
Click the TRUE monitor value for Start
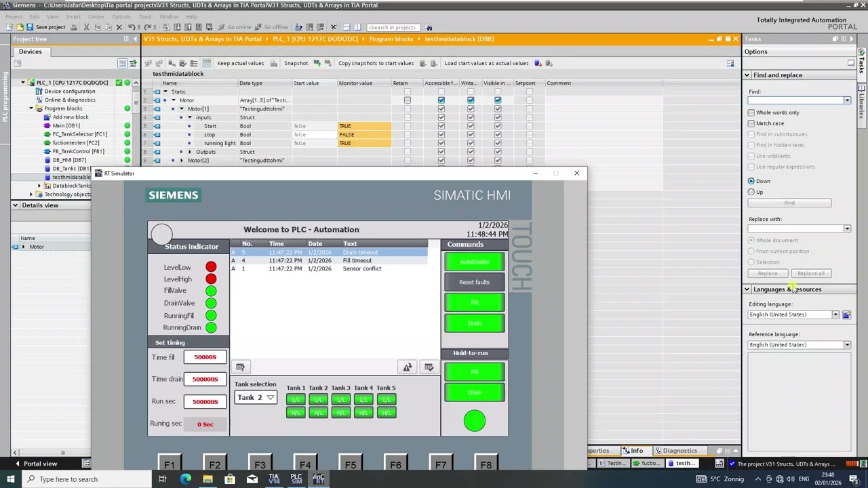tap(364, 126)
